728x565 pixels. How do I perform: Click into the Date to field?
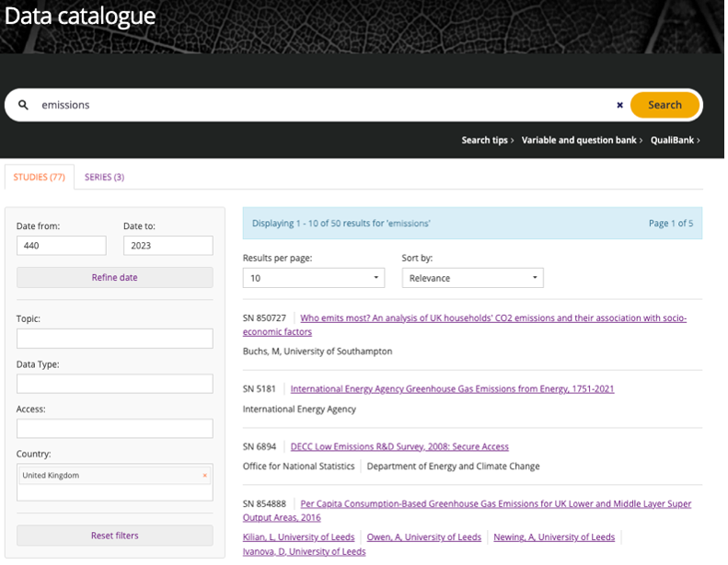[x=168, y=246]
